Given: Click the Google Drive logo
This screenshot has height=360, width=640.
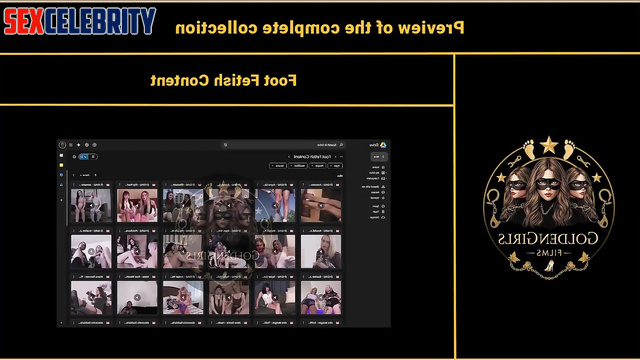Looking at the screenshot, I should click(x=383, y=145).
